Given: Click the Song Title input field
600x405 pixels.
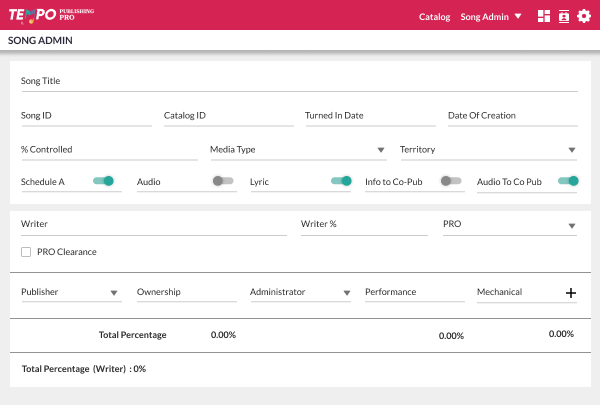Looking at the screenshot, I should (x=299, y=81).
